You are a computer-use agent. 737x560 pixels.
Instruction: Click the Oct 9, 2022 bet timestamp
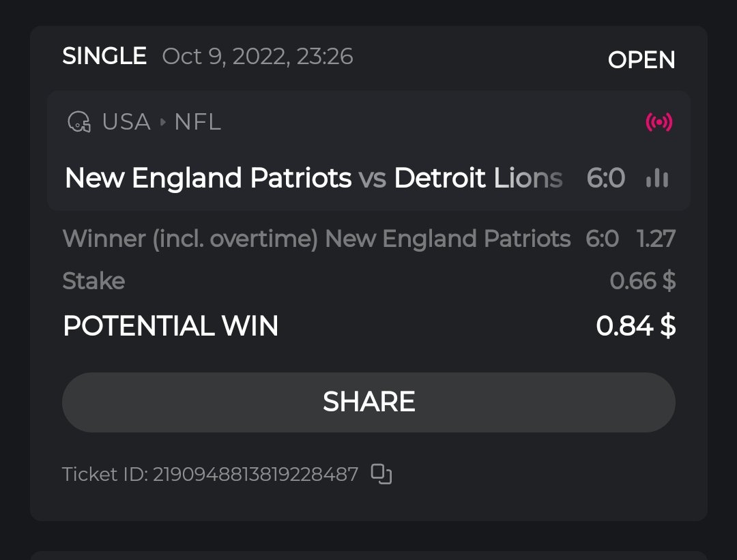click(x=257, y=56)
